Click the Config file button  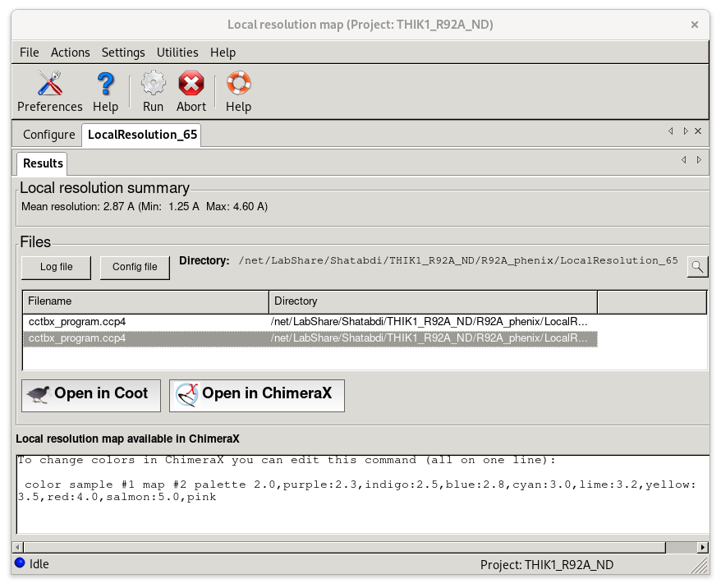tap(135, 267)
